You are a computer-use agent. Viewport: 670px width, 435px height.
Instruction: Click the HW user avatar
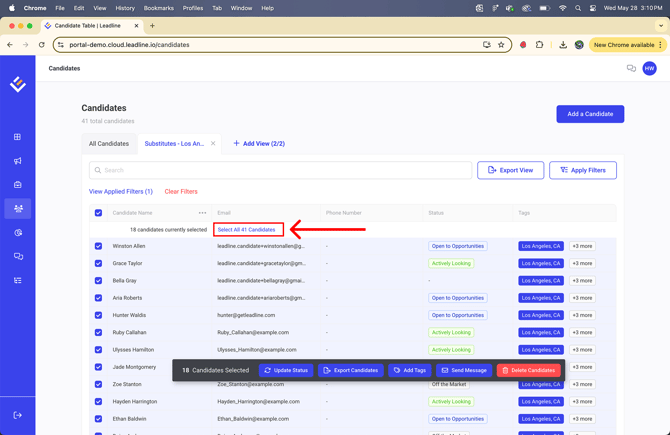click(x=649, y=69)
